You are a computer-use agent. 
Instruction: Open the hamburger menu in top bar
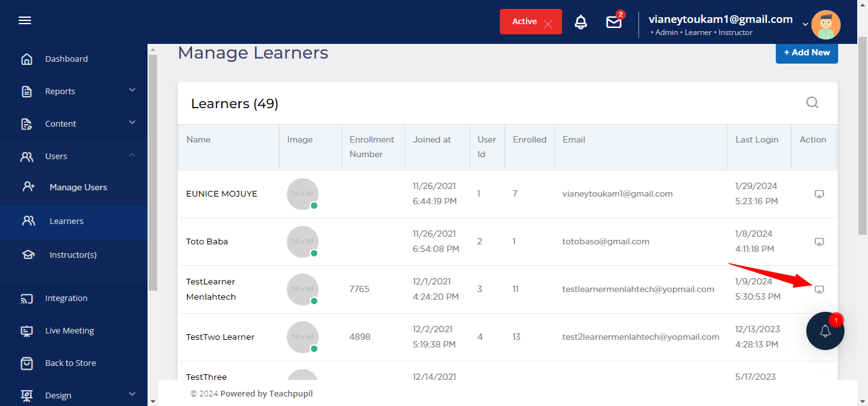[25, 21]
